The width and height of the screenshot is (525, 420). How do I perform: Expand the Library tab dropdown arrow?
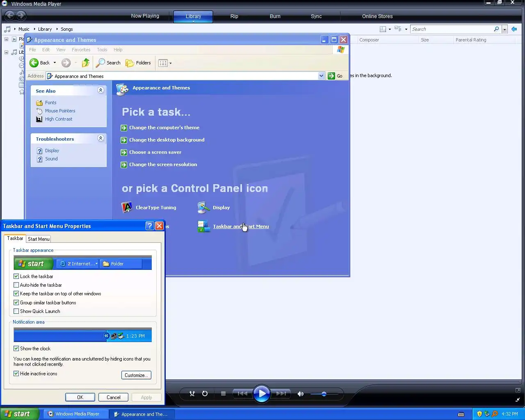pos(193,21)
